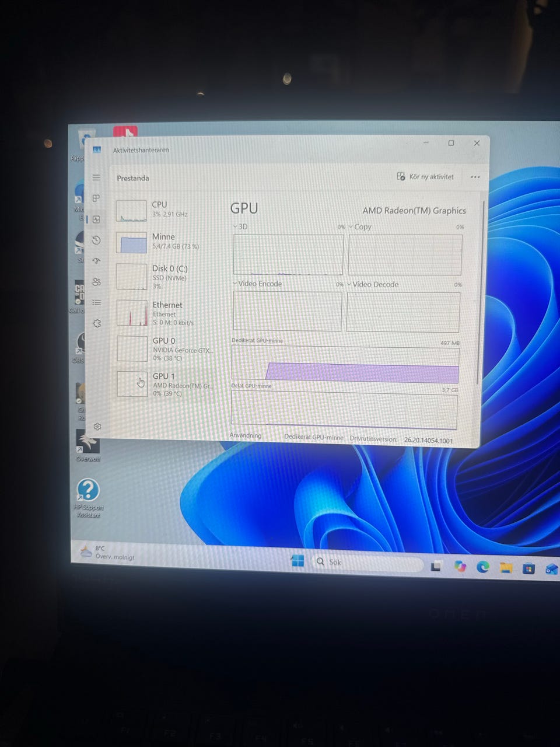
Task: Open the App history sidebar icon
Action: point(96,240)
